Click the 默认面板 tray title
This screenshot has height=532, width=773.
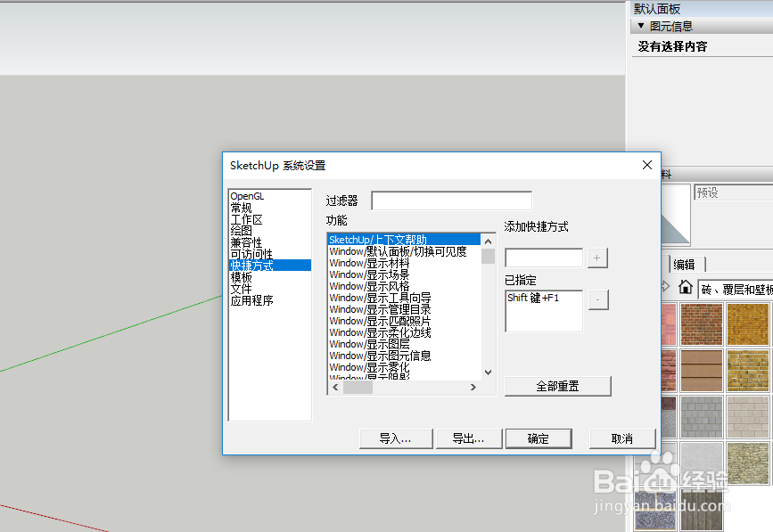[657, 9]
